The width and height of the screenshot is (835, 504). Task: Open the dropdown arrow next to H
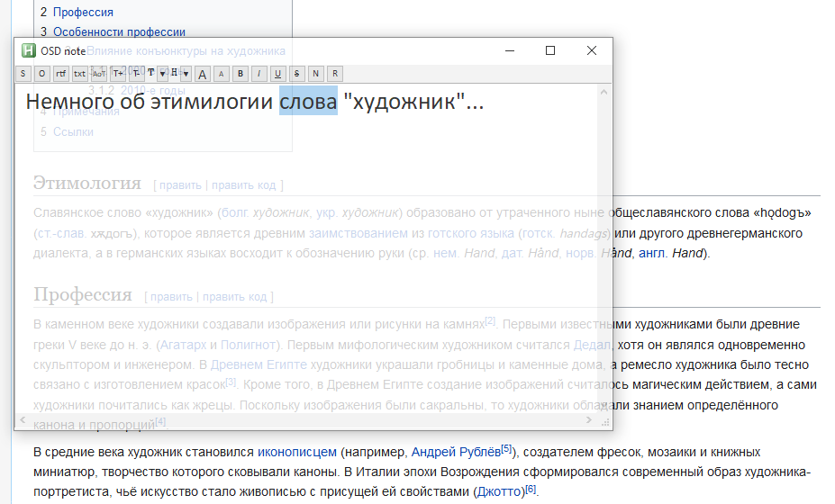coord(186,74)
